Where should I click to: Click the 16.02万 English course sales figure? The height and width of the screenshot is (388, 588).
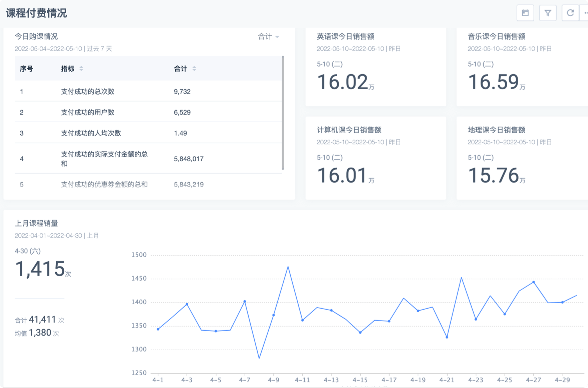point(346,82)
